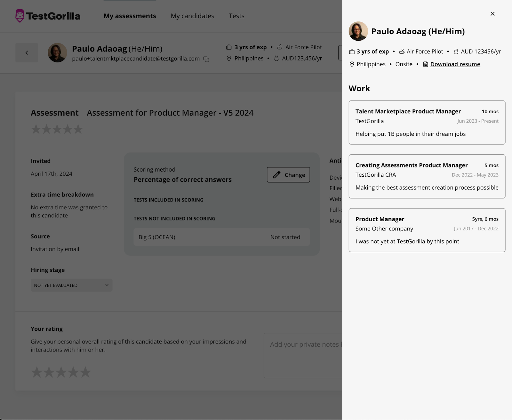Click AUD 123456/yr salary in side panel
Image resolution: width=512 pixels, height=420 pixels.
481,52
